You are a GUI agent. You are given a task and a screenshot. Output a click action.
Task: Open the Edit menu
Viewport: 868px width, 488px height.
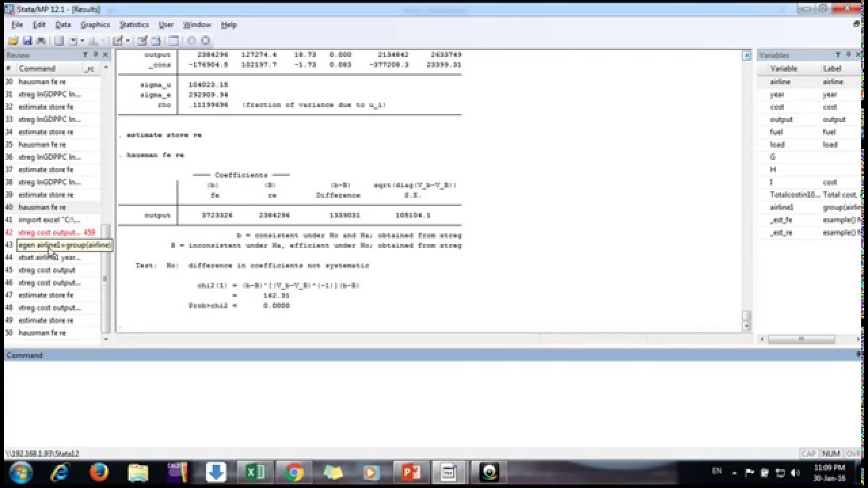(39, 24)
